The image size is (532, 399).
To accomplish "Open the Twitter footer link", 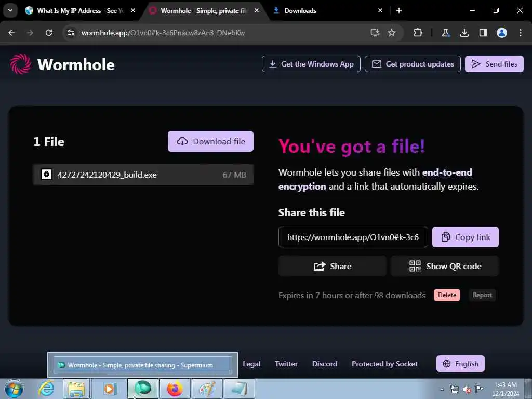I will [x=286, y=364].
